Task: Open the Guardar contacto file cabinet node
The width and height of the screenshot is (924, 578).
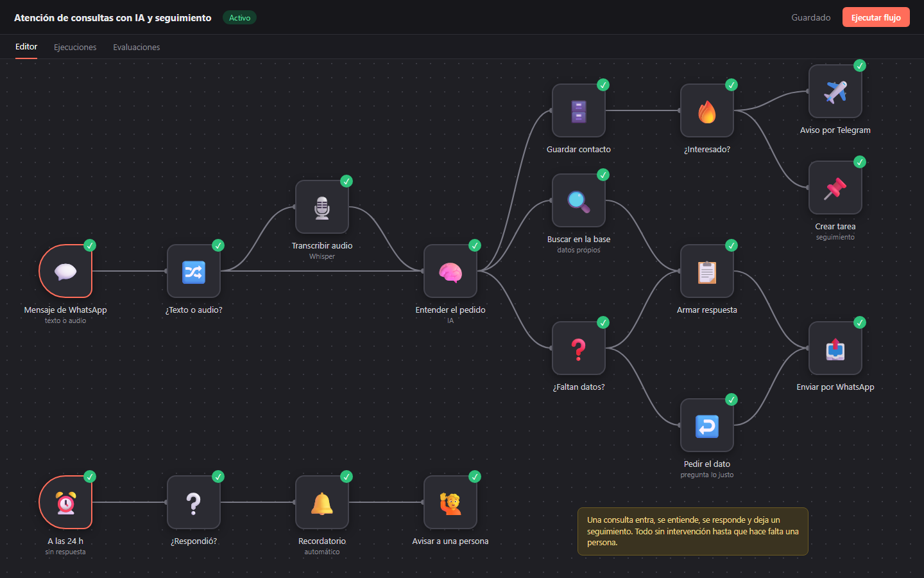Action: click(579, 110)
